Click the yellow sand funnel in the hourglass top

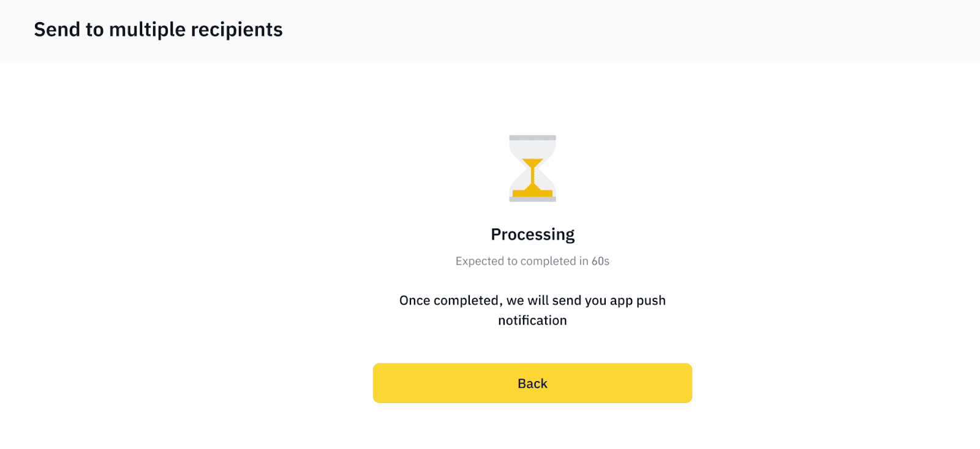[x=532, y=164]
